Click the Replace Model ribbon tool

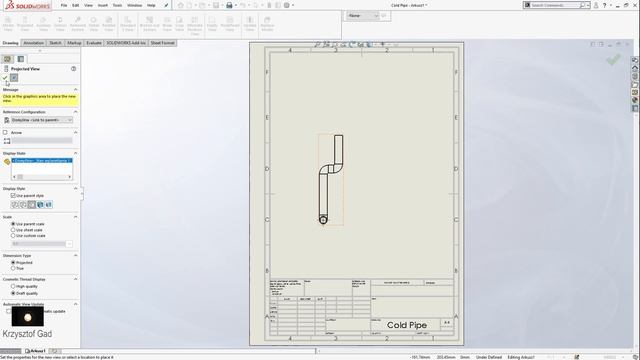[x=267, y=24]
